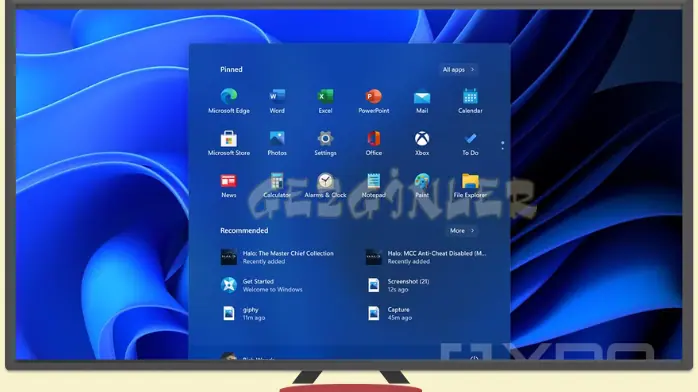Open the Mail app
698x392 pixels.
click(422, 101)
